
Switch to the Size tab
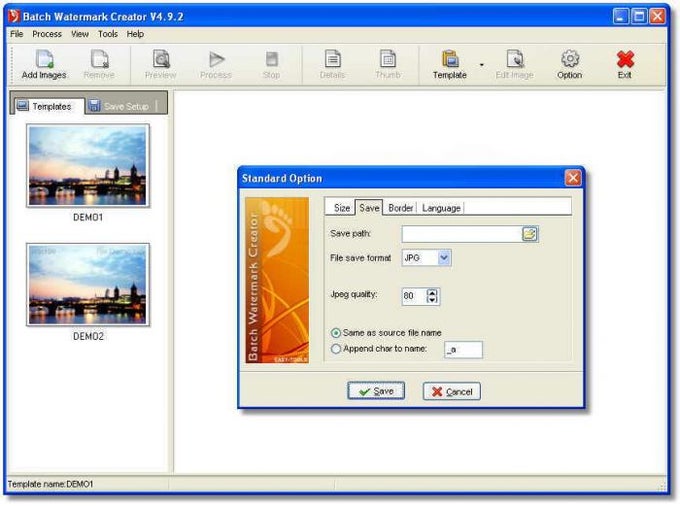point(342,208)
